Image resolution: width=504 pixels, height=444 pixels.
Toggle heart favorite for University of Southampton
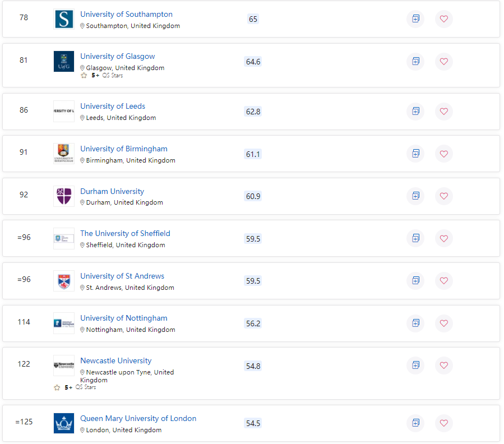[444, 19]
